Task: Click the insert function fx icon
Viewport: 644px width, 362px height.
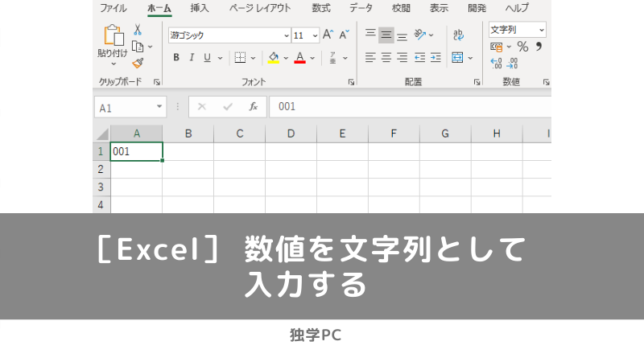Action: click(x=253, y=106)
